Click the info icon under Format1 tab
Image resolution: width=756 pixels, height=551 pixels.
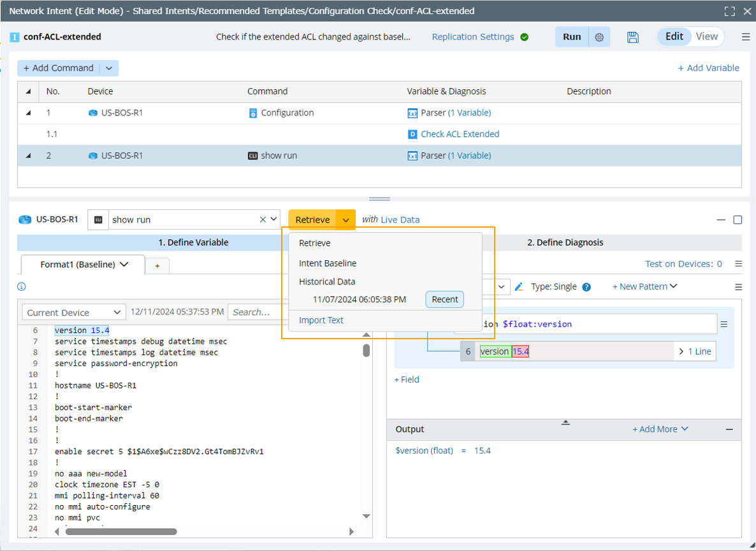(22, 287)
